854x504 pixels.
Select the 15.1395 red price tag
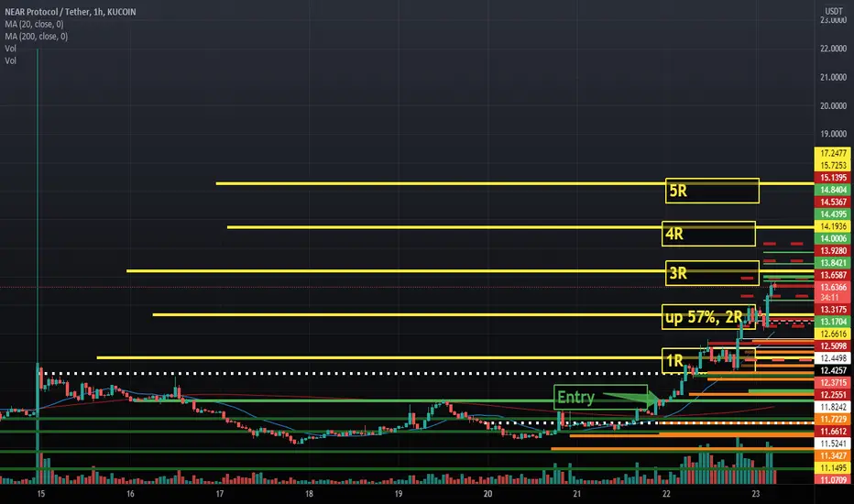click(x=833, y=178)
